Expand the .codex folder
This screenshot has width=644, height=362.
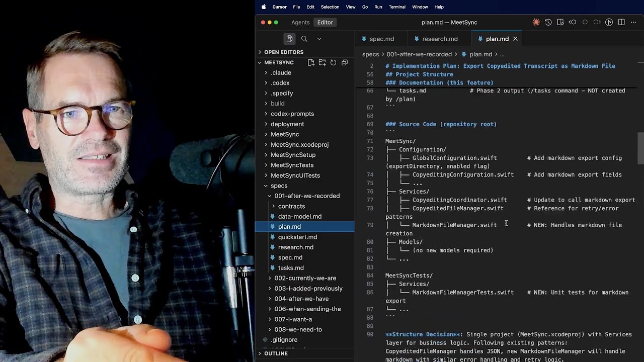(x=304, y=83)
